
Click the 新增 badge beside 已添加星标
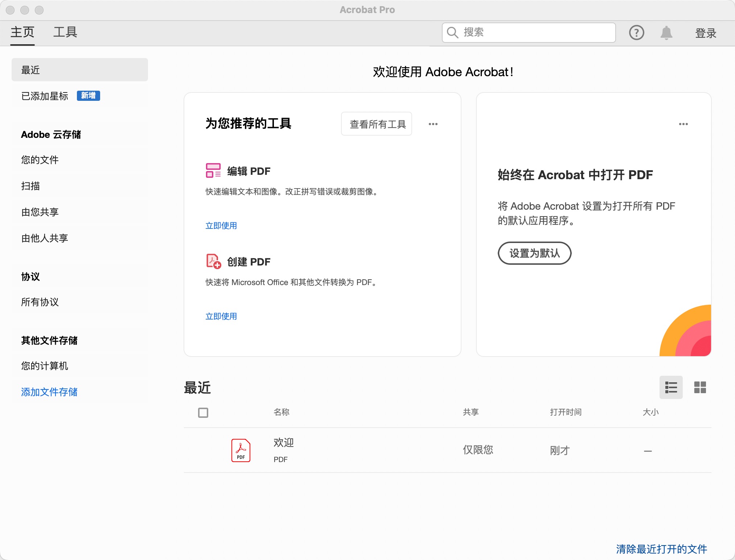(89, 95)
